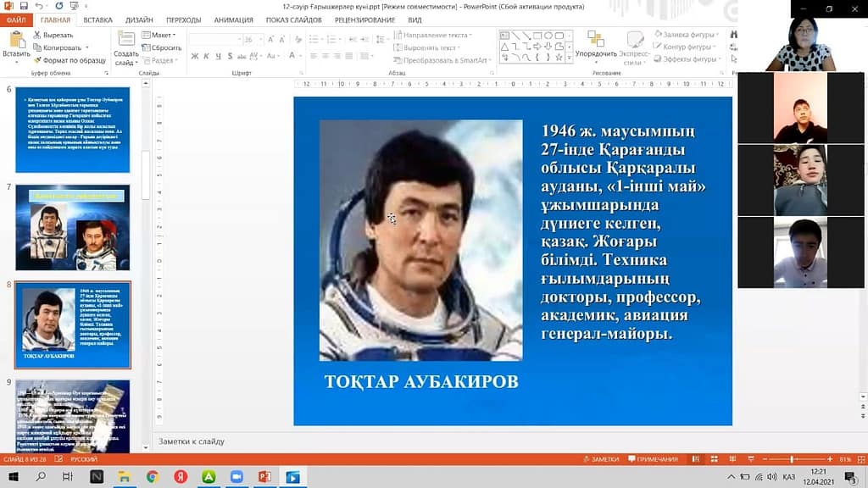The height and width of the screenshot is (488, 868).
Task: Open Yandex browser from the taskbar
Action: 180,477
